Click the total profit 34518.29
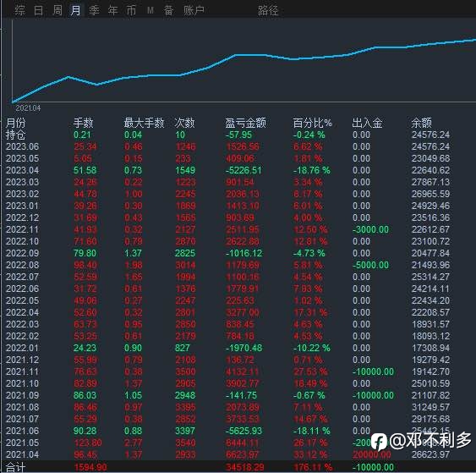Screen dimensions: 476x473 [245, 467]
